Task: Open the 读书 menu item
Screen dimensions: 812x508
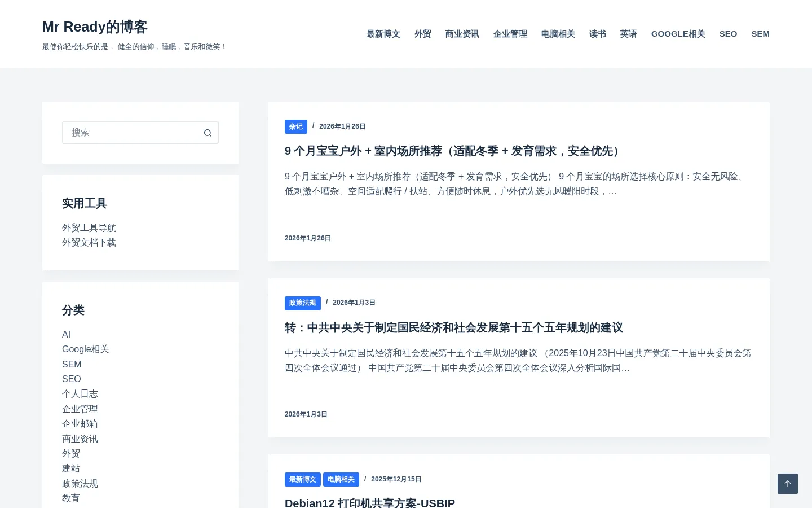Action: [x=598, y=34]
